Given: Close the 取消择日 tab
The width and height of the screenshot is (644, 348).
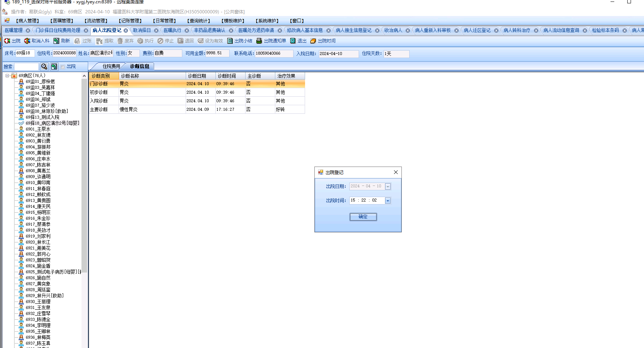Looking at the screenshot, I should [x=156, y=30].
